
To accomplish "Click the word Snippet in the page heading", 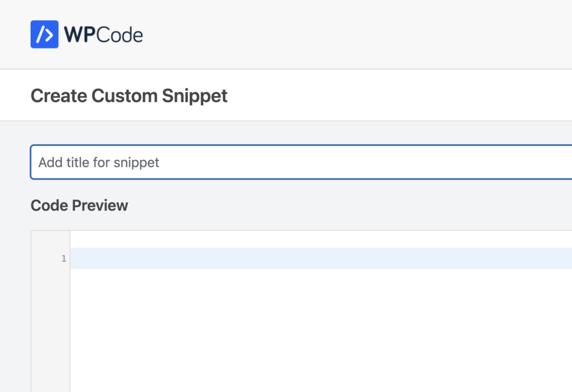I will click(x=195, y=96).
